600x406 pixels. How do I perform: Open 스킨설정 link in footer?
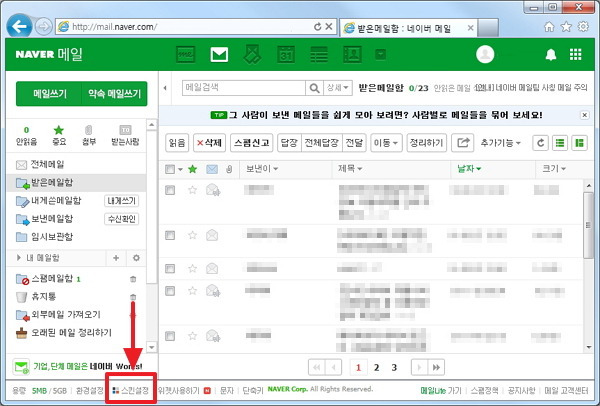coord(130,391)
